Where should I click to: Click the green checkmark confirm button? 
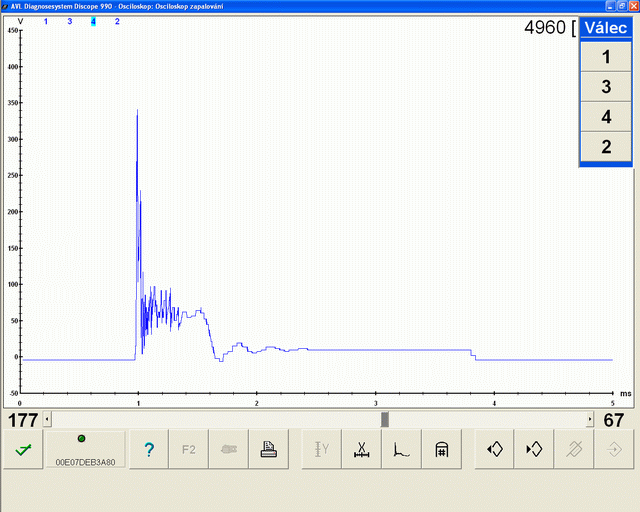click(22, 450)
